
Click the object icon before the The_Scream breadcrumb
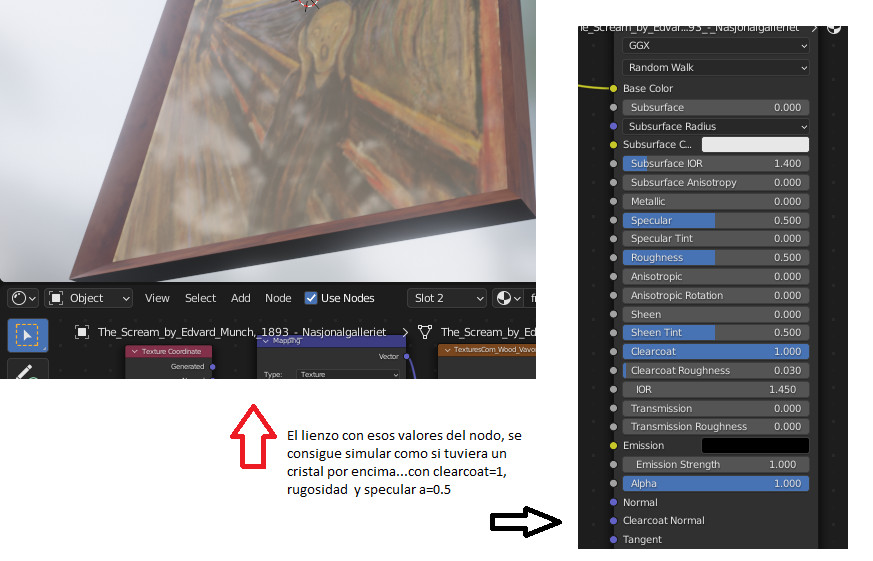coord(82,332)
